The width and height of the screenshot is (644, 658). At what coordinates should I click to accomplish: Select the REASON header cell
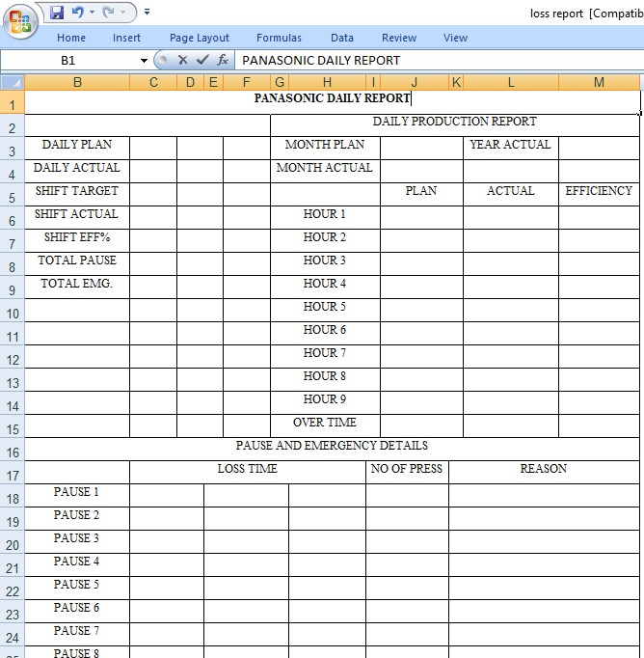coord(544,472)
